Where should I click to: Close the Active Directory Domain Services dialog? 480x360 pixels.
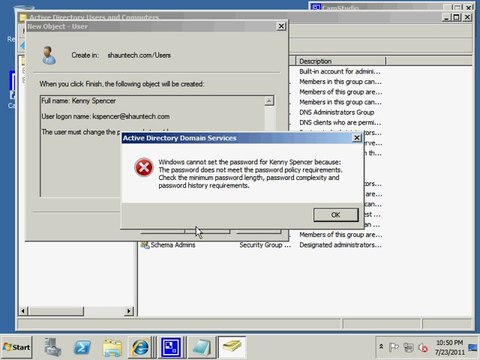coord(357,138)
